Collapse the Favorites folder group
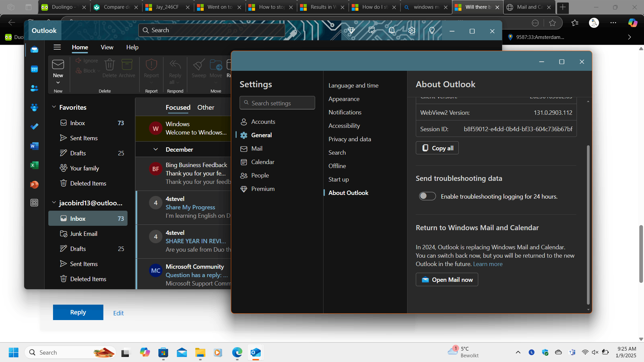644x362 pixels. point(54,107)
